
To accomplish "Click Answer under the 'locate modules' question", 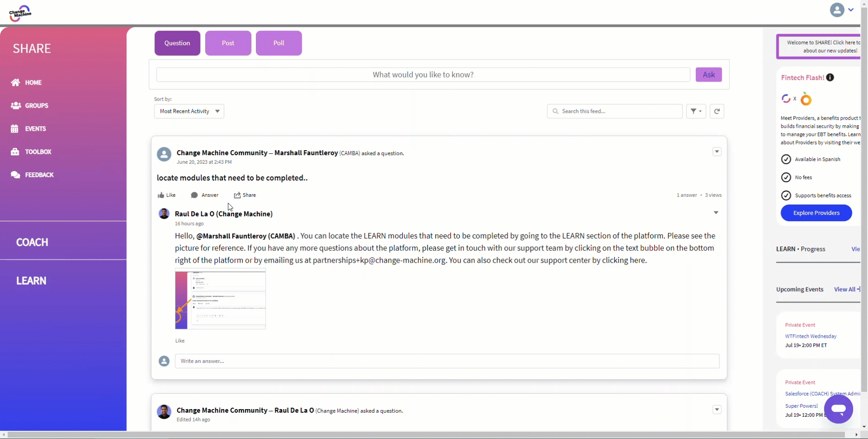I will [x=205, y=195].
